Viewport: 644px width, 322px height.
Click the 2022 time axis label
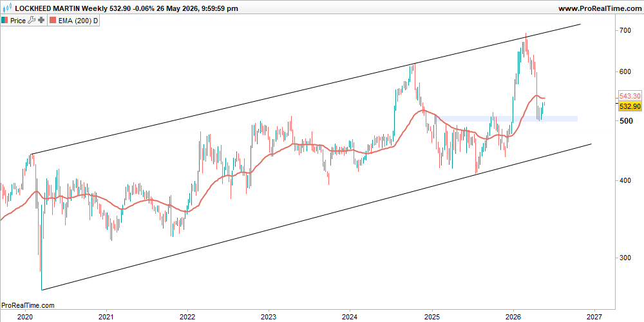coord(187,317)
